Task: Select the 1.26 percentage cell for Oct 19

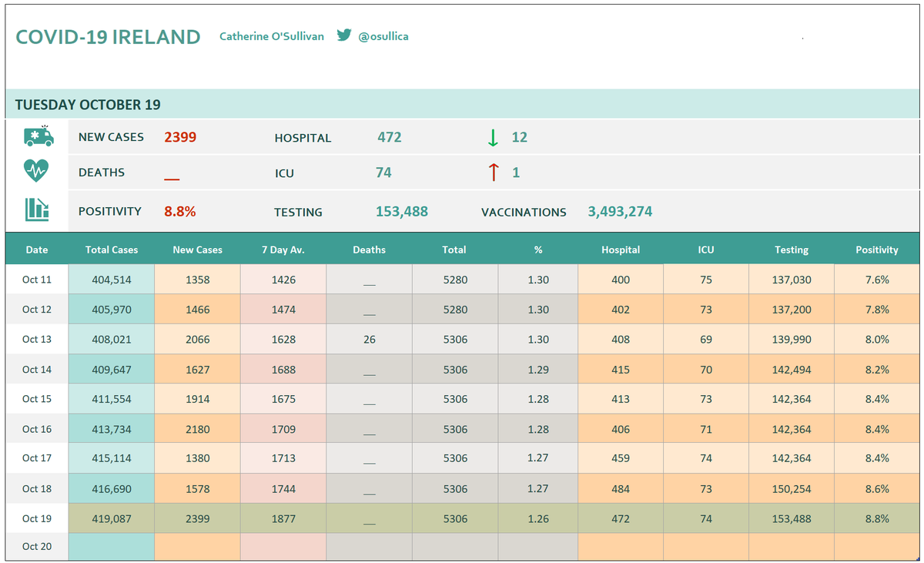Action: point(538,518)
